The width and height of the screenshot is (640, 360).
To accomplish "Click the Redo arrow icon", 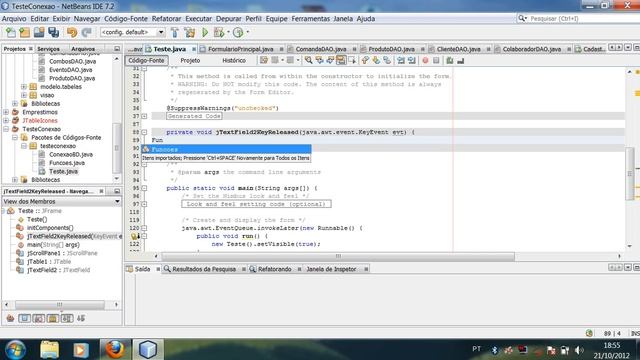I will 86,32.
